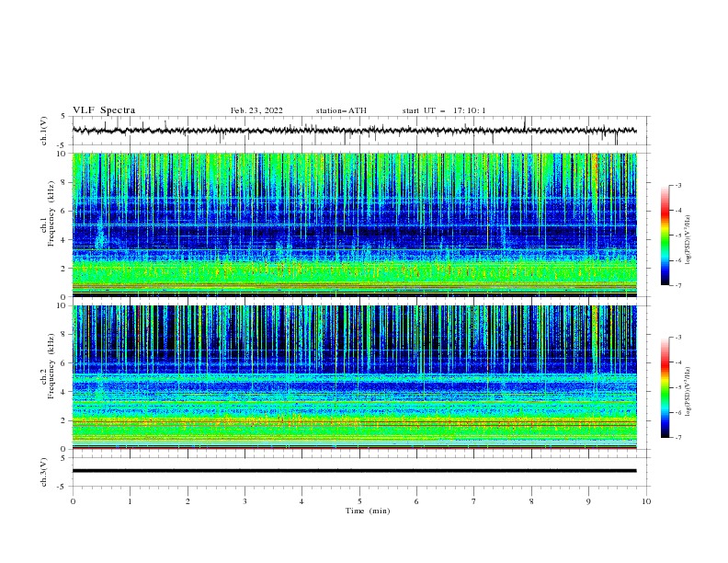Click the 'ch.3(V)' axis label
The width and height of the screenshot is (728, 563).
(x=44, y=472)
